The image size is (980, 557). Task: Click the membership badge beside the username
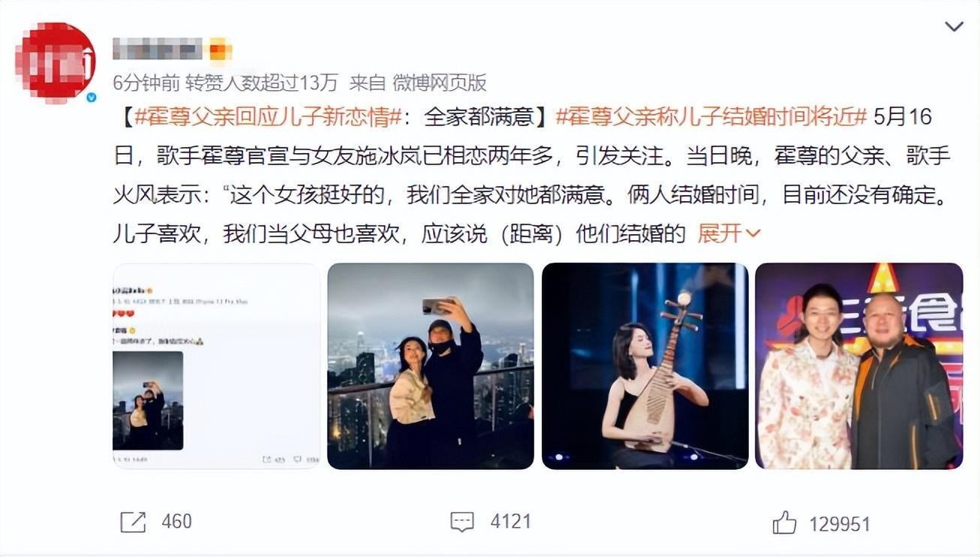click(220, 51)
